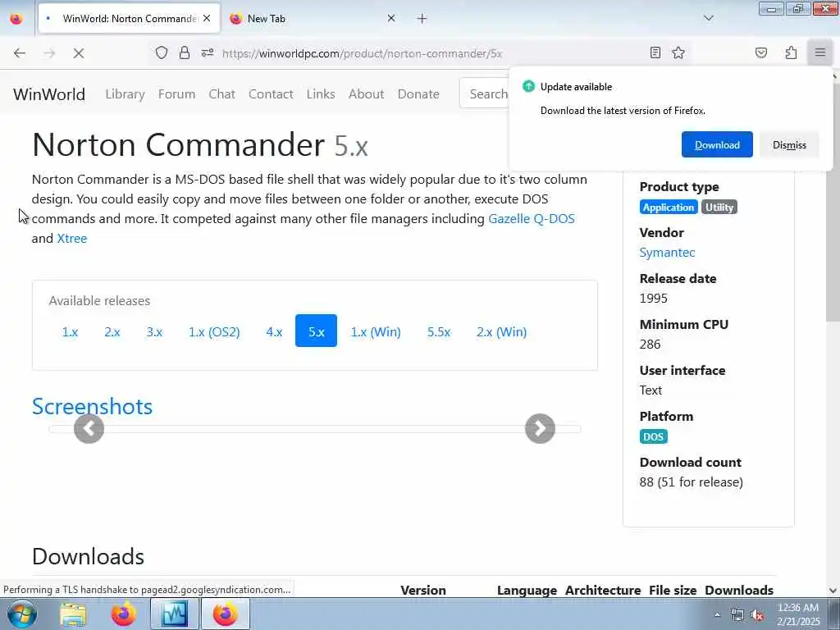The image size is (840, 630).
Task: Show previous screenshot in carousel
Action: (x=89, y=428)
